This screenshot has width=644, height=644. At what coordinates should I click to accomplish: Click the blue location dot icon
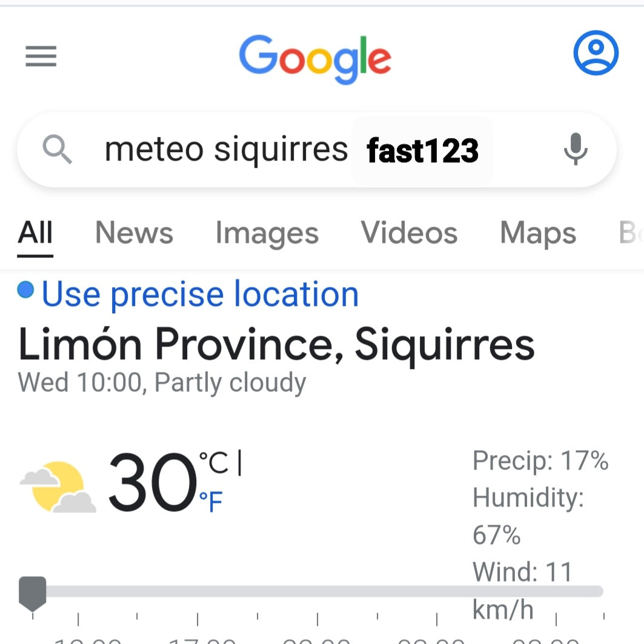point(25,291)
